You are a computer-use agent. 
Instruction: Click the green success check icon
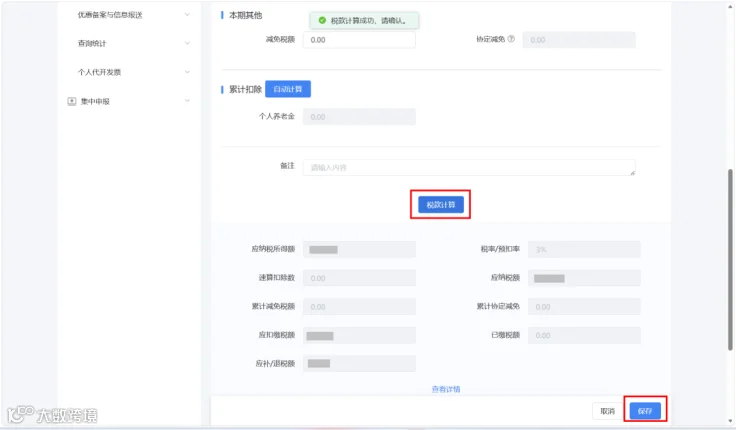point(322,21)
